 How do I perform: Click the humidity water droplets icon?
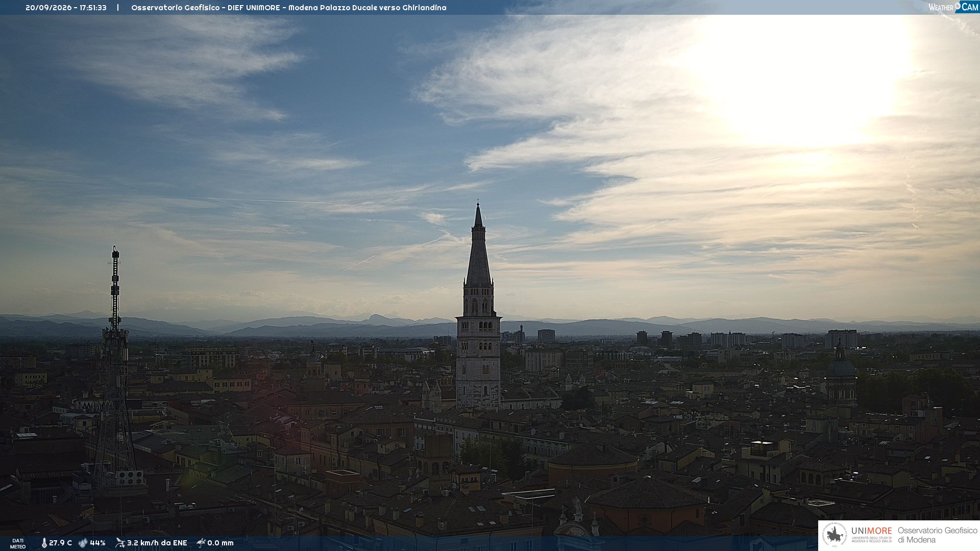click(x=83, y=543)
